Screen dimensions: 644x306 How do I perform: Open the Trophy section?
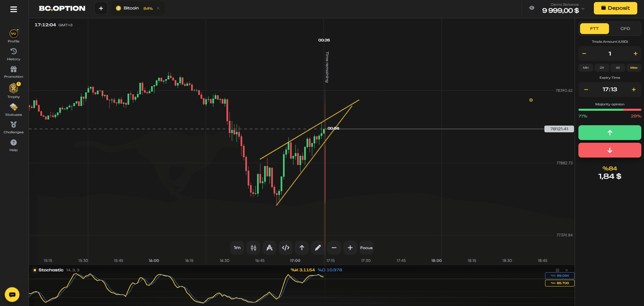click(x=13, y=90)
